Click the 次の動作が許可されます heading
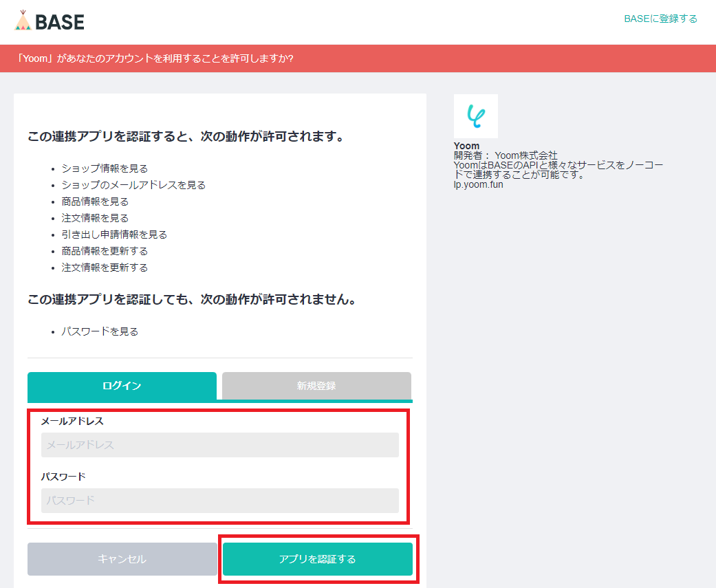716x588 pixels. click(186, 136)
